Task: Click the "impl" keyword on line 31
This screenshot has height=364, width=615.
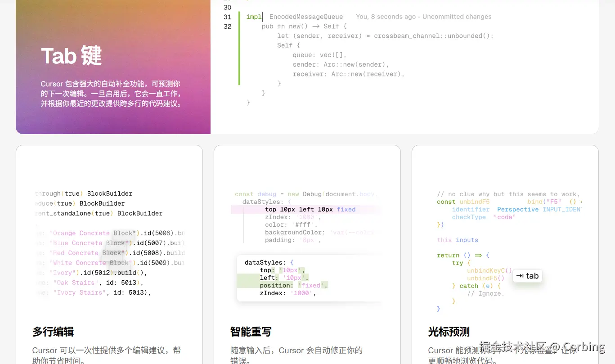Action: 254,17
